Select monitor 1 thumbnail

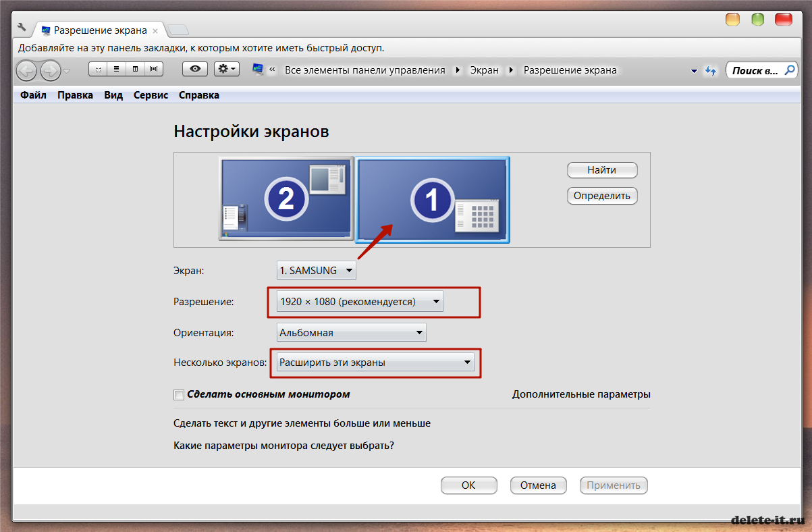coord(432,200)
